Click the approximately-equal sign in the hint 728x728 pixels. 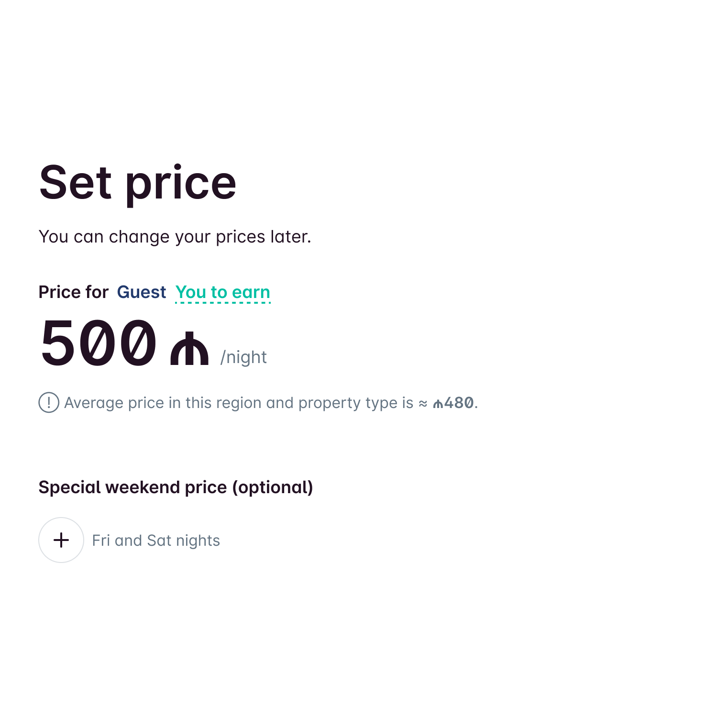click(423, 403)
